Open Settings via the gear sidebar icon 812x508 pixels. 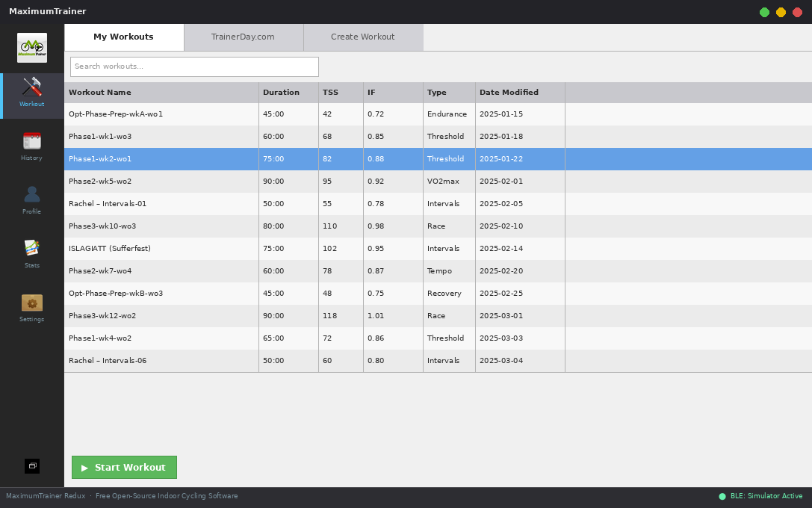[31, 303]
